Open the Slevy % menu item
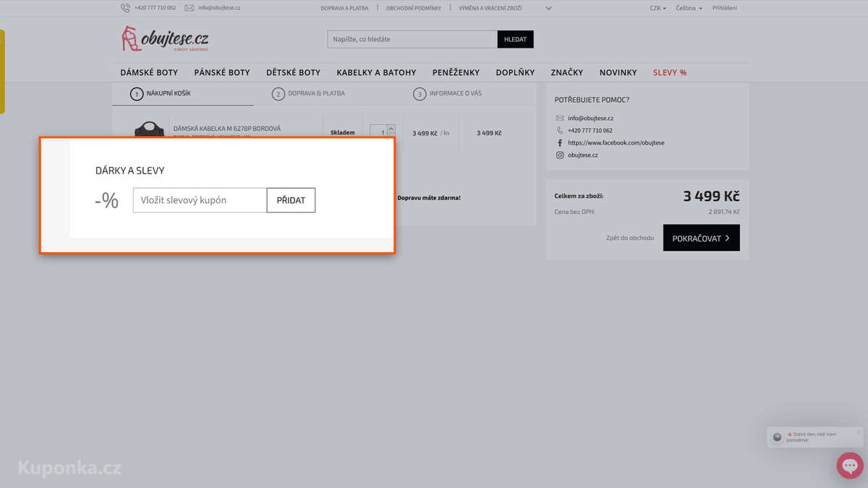Screen dimensions: 868x488 point(670,72)
